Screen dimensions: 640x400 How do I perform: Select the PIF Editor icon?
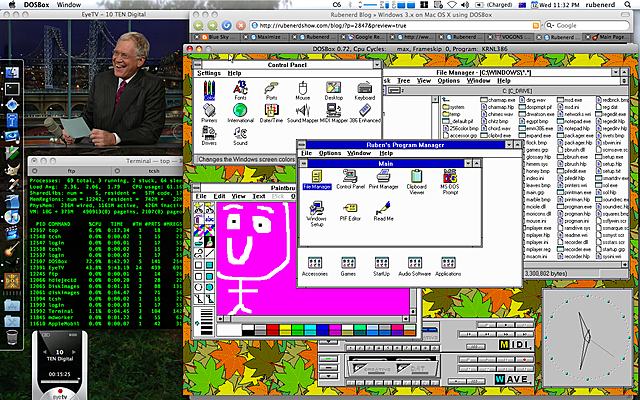pos(350,211)
